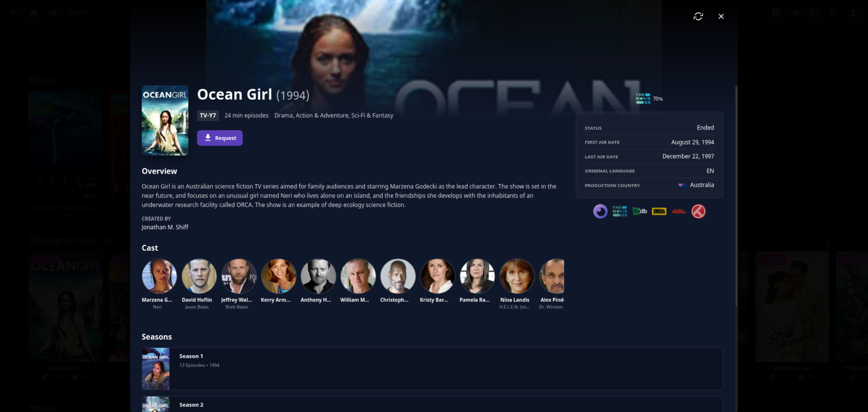Click the 'Ended' status value
868x412 pixels.
coord(705,127)
